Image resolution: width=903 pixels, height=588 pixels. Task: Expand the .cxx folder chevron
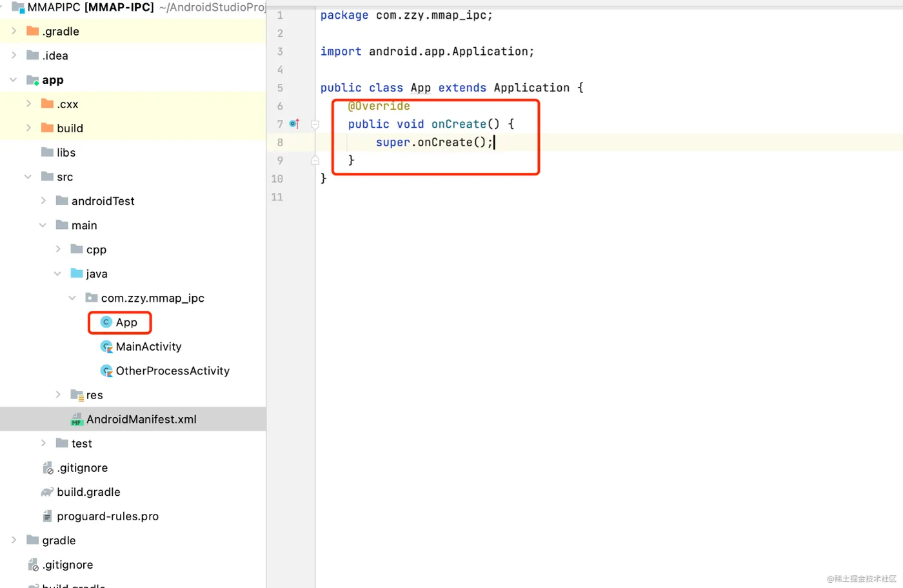[x=28, y=104]
